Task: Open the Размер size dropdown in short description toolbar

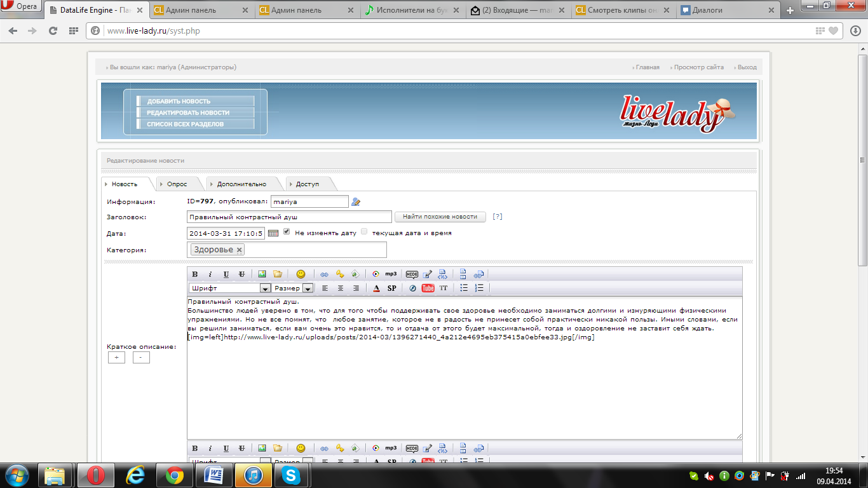Action: pyautogui.click(x=292, y=288)
